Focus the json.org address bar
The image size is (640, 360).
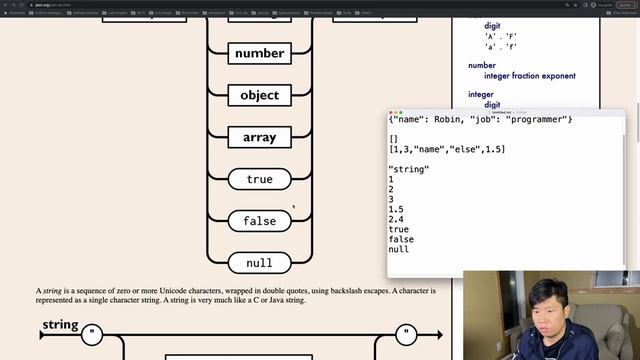pyautogui.click(x=296, y=5)
